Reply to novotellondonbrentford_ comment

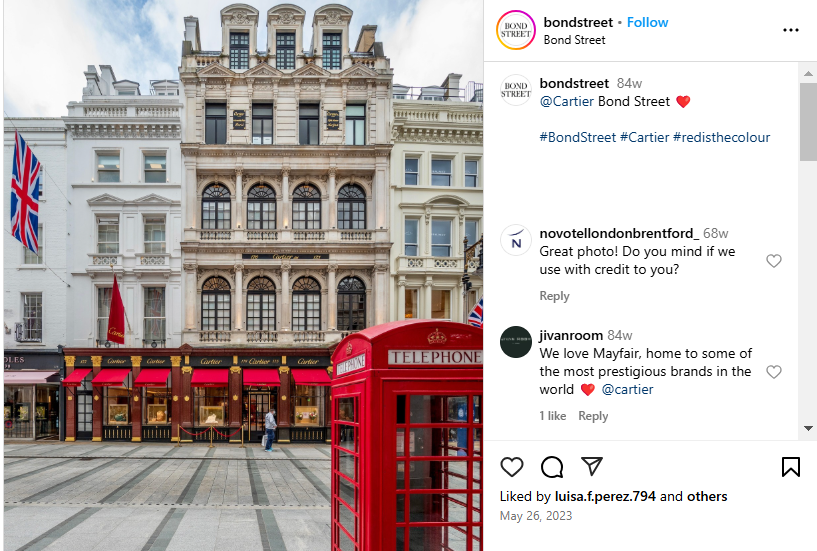554,296
